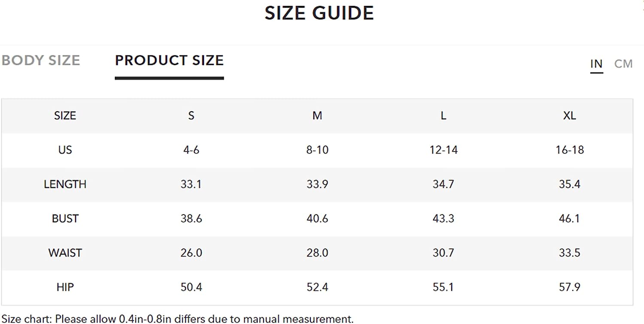The width and height of the screenshot is (644, 324).
Task: Select the S size column header
Action: 191,115
